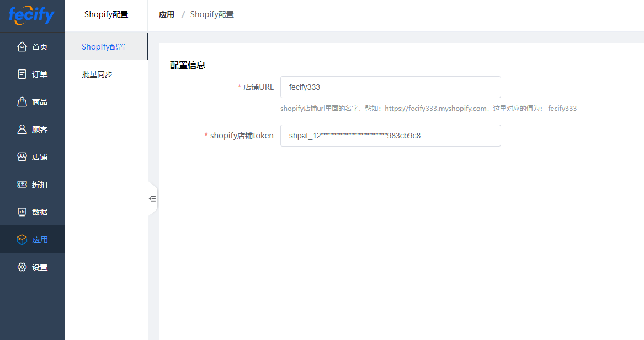Collapse the submenu with the fold icon

tap(152, 199)
